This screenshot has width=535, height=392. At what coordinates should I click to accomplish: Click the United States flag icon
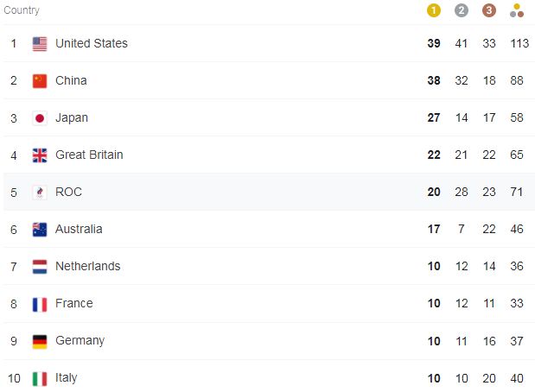click(x=40, y=44)
